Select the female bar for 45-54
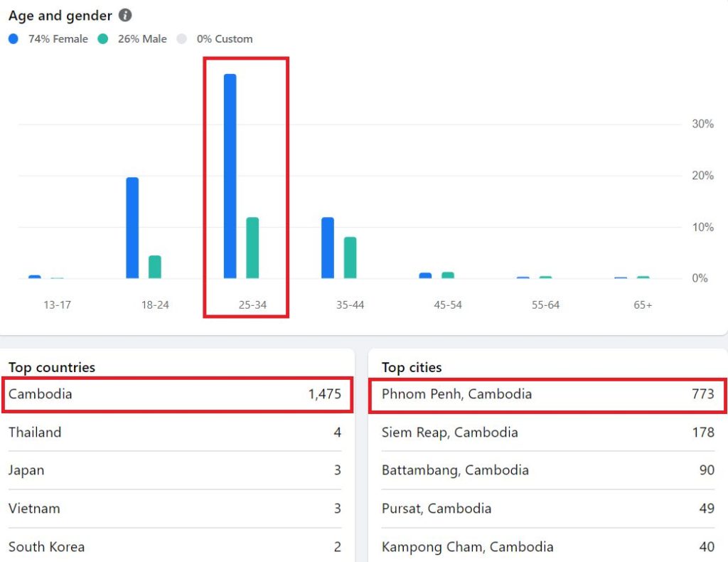 click(x=425, y=275)
